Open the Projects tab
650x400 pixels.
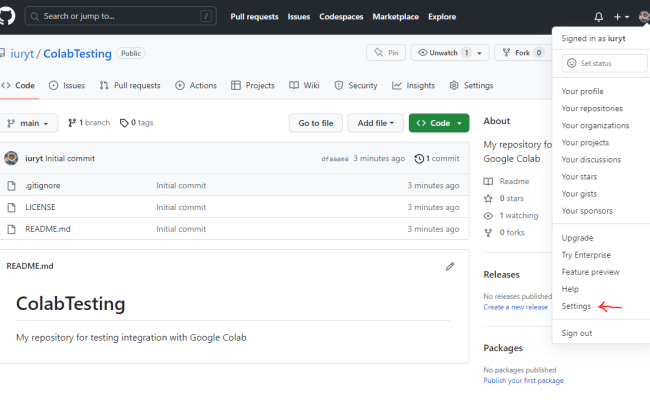point(253,85)
